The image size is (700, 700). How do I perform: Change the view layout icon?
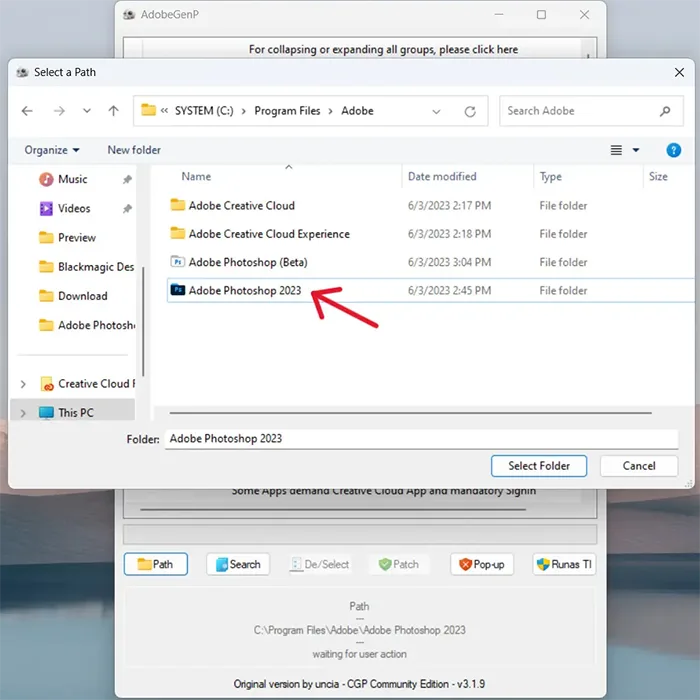pos(616,150)
